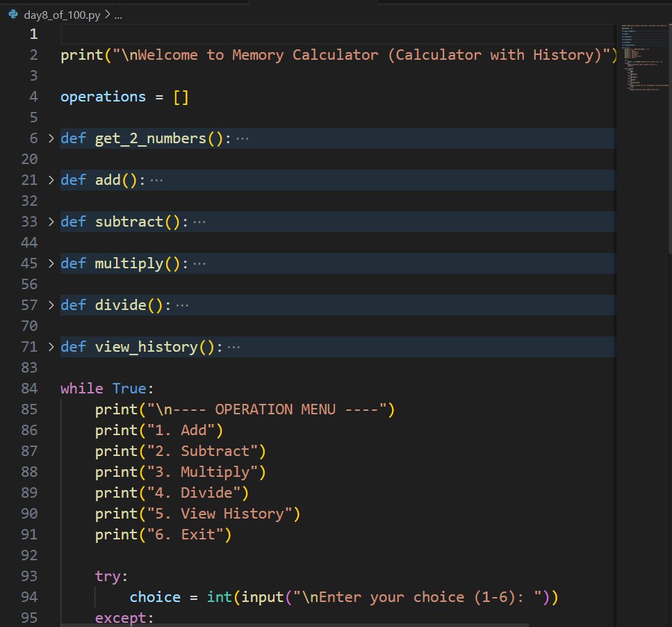This screenshot has height=627, width=672.
Task: Click the 'except' keyword on line 95
Action: click(120, 618)
